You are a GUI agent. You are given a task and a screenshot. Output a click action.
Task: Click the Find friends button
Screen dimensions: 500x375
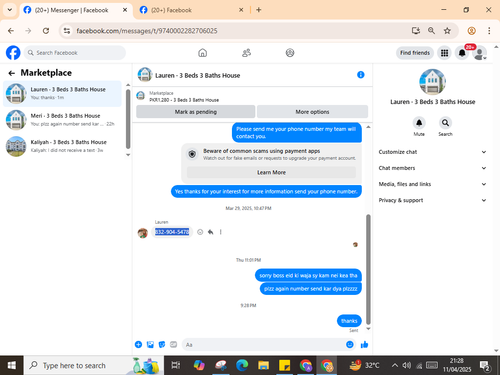(415, 53)
